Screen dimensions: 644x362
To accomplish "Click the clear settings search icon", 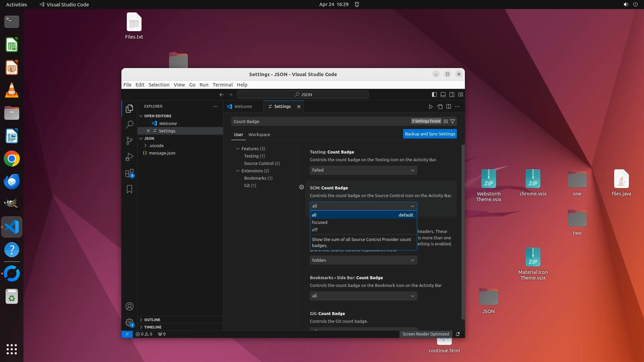I will (445, 121).
